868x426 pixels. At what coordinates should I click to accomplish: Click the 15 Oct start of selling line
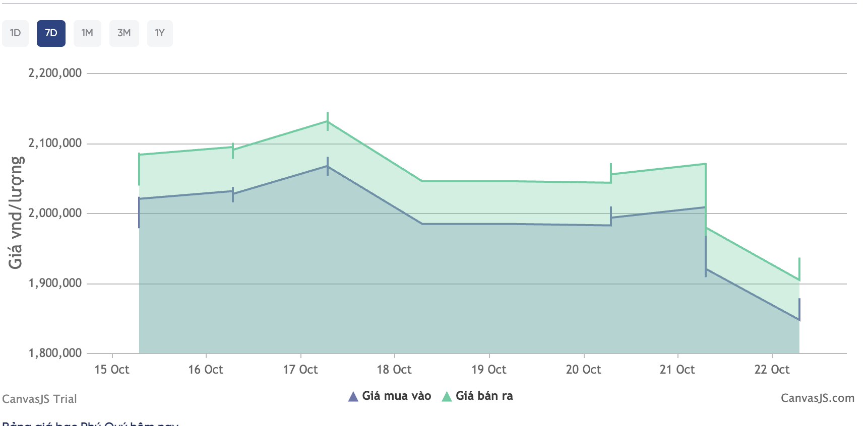(140, 155)
